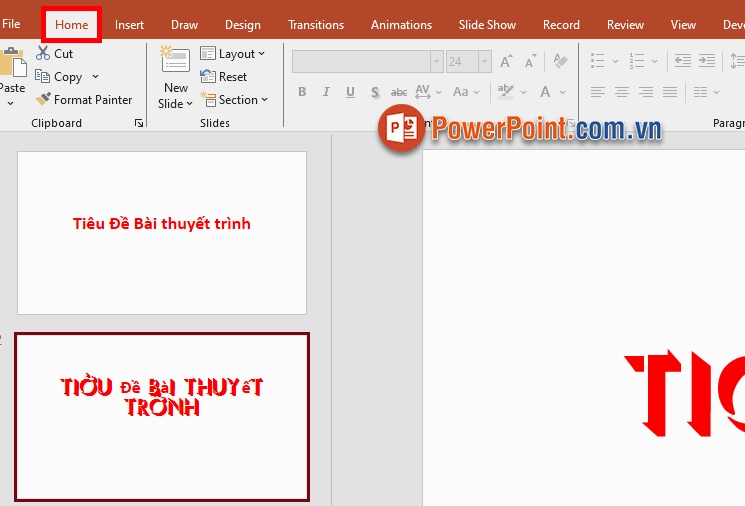The width and height of the screenshot is (745, 506).
Task: Click inside the font name box
Action: pyautogui.click(x=361, y=62)
